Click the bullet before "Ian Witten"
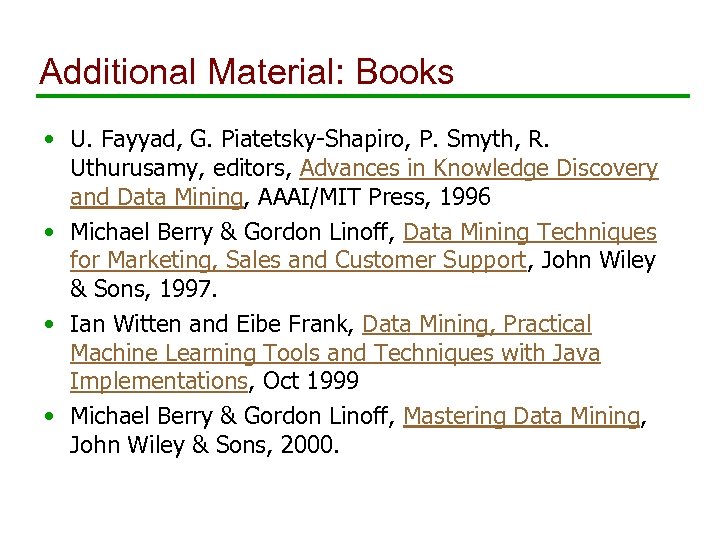 click(x=49, y=325)
